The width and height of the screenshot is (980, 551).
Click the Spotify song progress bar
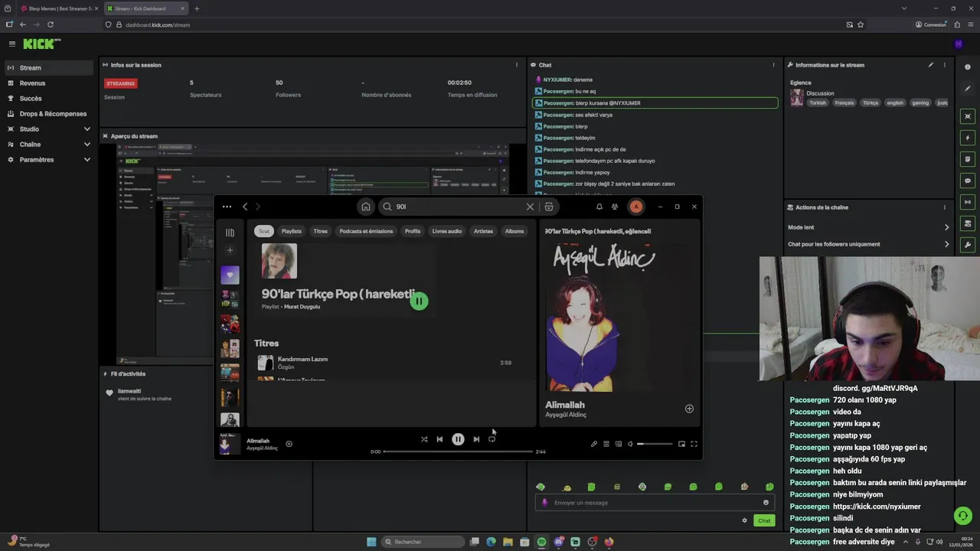point(458,452)
